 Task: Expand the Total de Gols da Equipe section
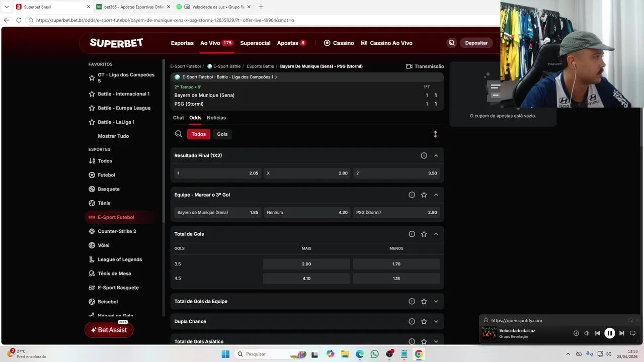[436, 301]
